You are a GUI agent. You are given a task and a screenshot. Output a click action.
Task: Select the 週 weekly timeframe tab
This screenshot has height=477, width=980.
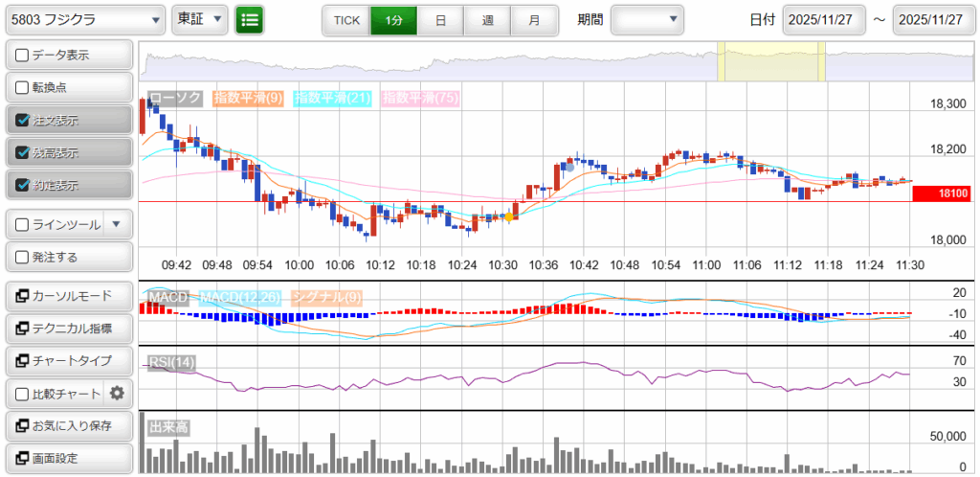[x=487, y=19]
